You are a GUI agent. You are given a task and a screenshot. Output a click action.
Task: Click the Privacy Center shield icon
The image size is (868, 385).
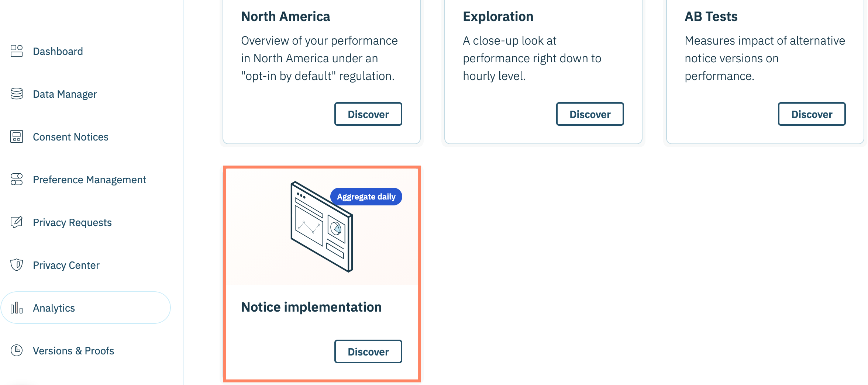click(x=17, y=265)
